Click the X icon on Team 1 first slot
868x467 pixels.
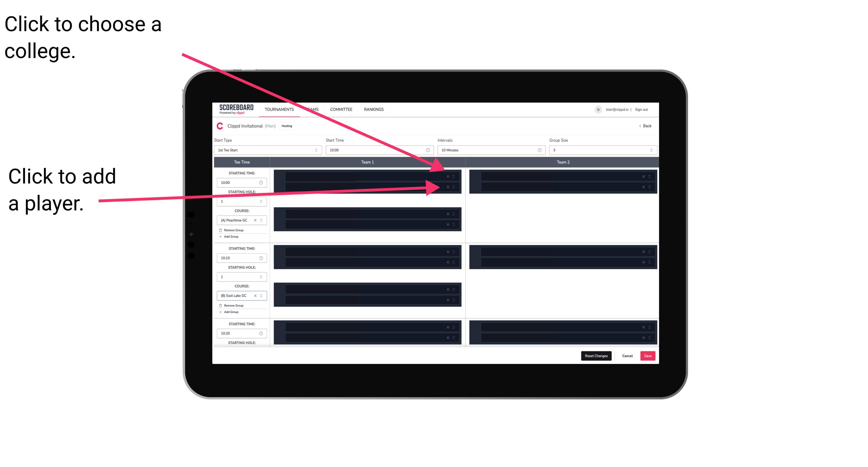point(448,176)
